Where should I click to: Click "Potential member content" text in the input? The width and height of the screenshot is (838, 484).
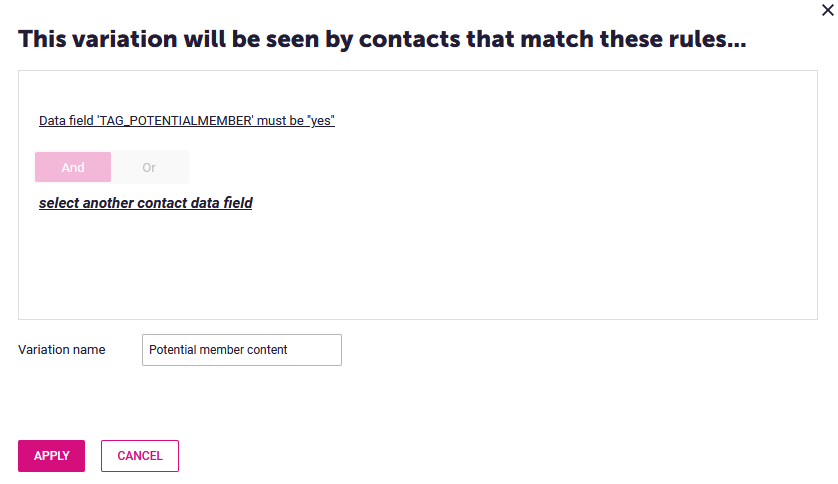click(x=218, y=350)
